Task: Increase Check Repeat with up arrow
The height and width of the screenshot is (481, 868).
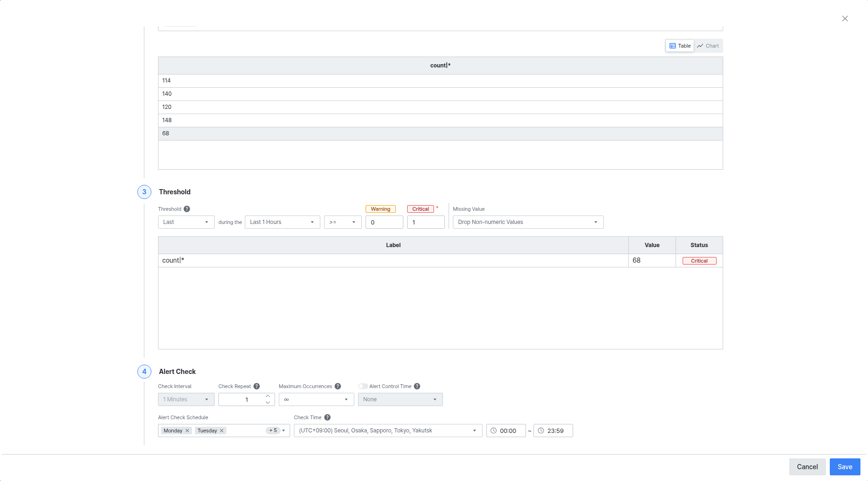Action: tap(268, 396)
